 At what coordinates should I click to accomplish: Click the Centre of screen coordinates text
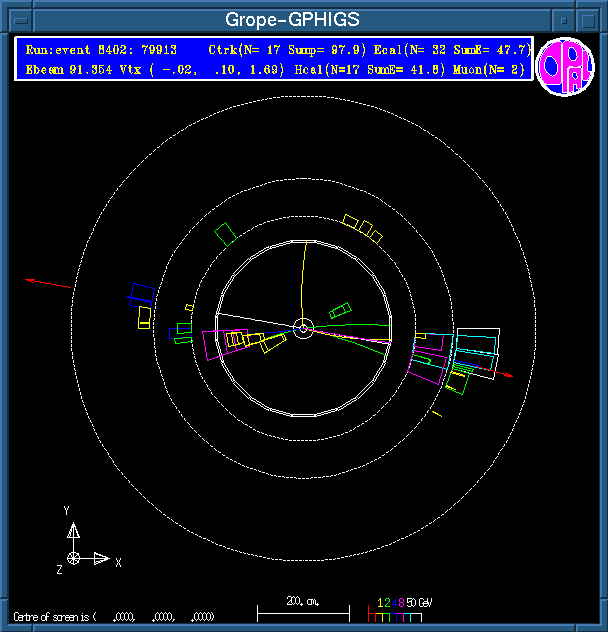point(114,616)
